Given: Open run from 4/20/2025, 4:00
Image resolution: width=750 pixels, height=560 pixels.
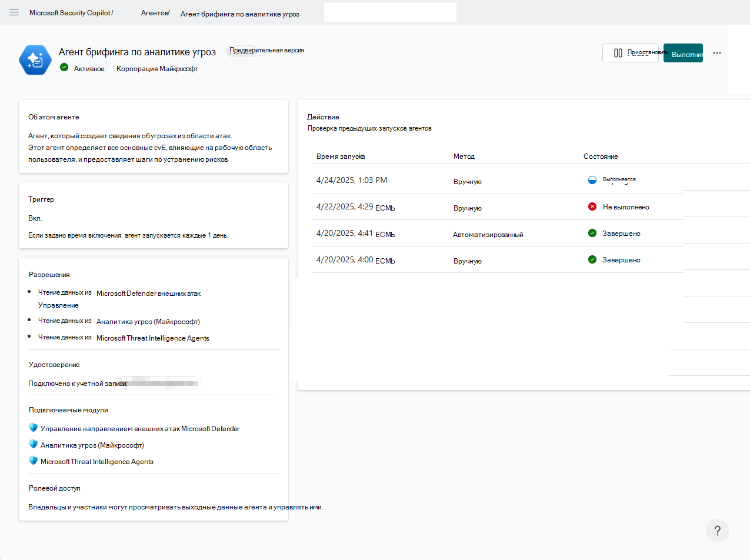Looking at the screenshot, I should [355, 259].
